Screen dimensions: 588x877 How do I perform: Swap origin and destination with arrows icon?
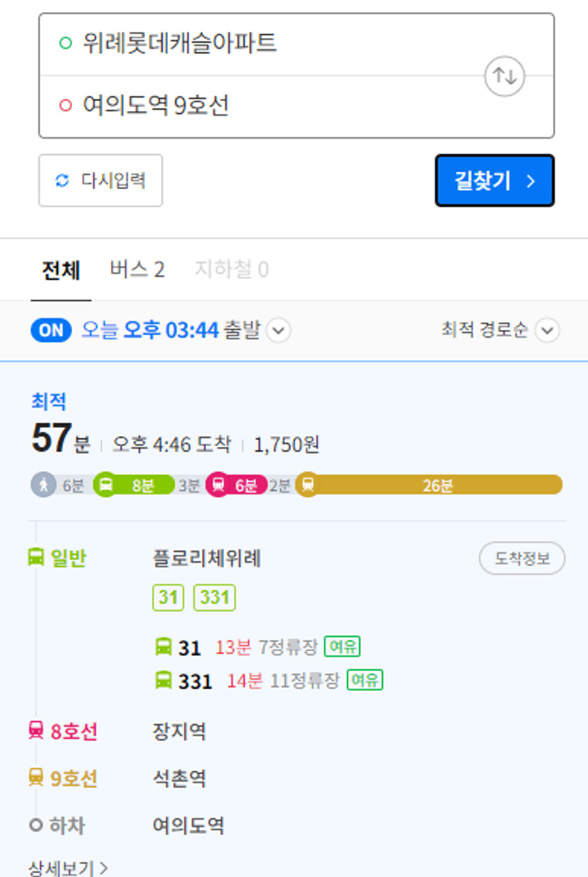click(x=505, y=75)
